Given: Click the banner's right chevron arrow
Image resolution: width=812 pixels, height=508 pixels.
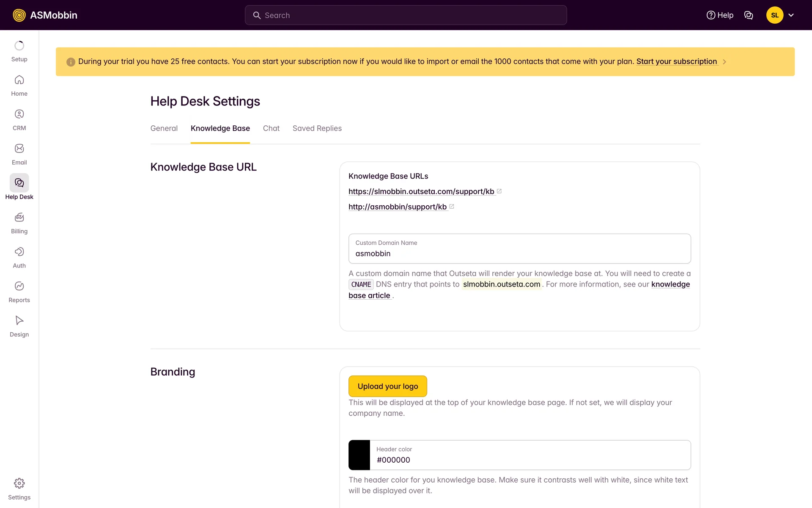Looking at the screenshot, I should tap(724, 62).
